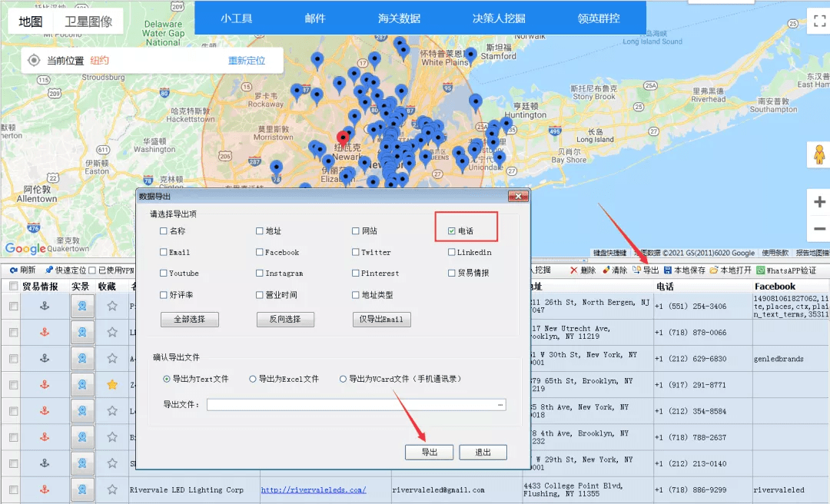Check the 网站 export checkbox

click(356, 230)
